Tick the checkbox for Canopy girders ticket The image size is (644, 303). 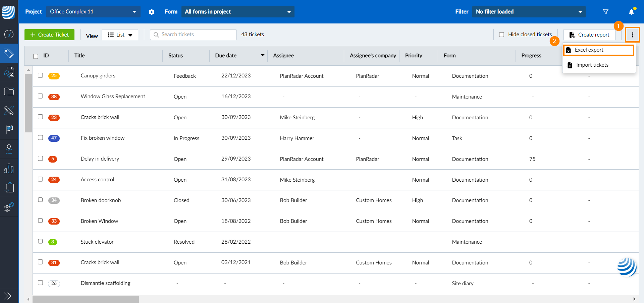(x=40, y=75)
